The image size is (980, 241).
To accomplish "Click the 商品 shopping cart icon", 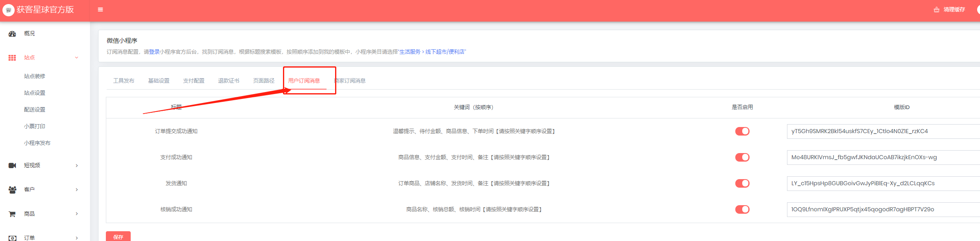I will (x=12, y=214).
